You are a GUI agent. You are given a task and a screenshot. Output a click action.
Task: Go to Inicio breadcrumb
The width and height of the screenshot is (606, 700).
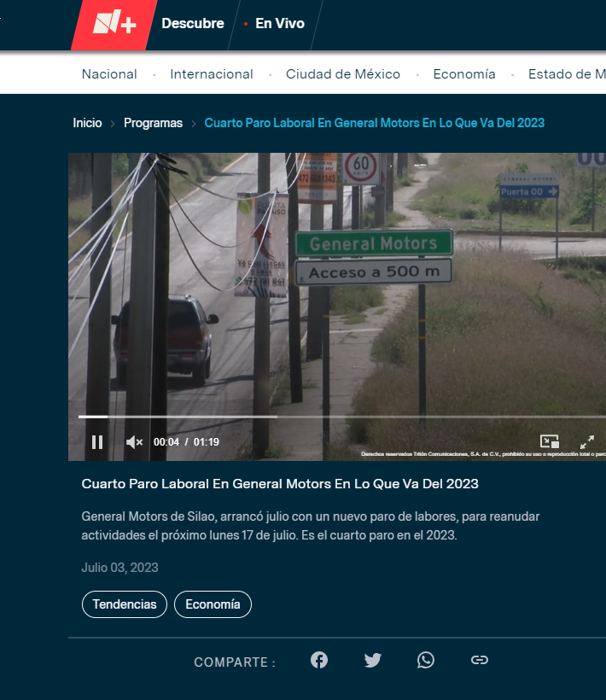[x=87, y=123]
